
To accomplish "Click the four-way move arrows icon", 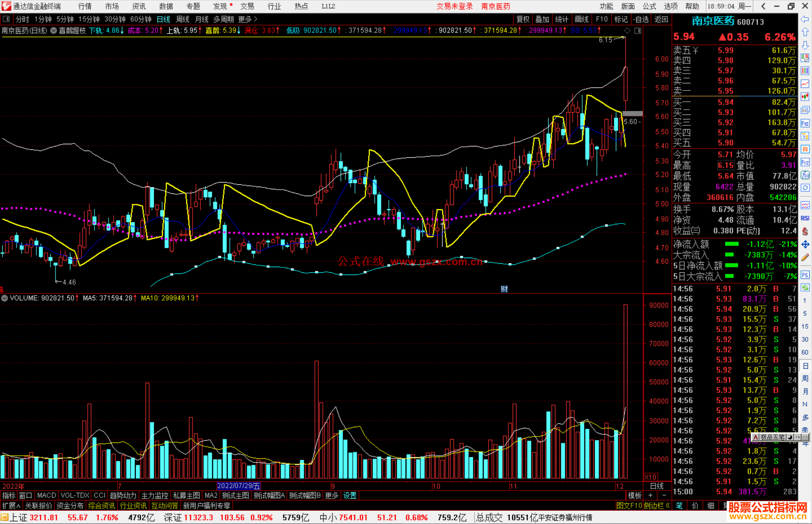I will pyautogui.click(x=805, y=245).
